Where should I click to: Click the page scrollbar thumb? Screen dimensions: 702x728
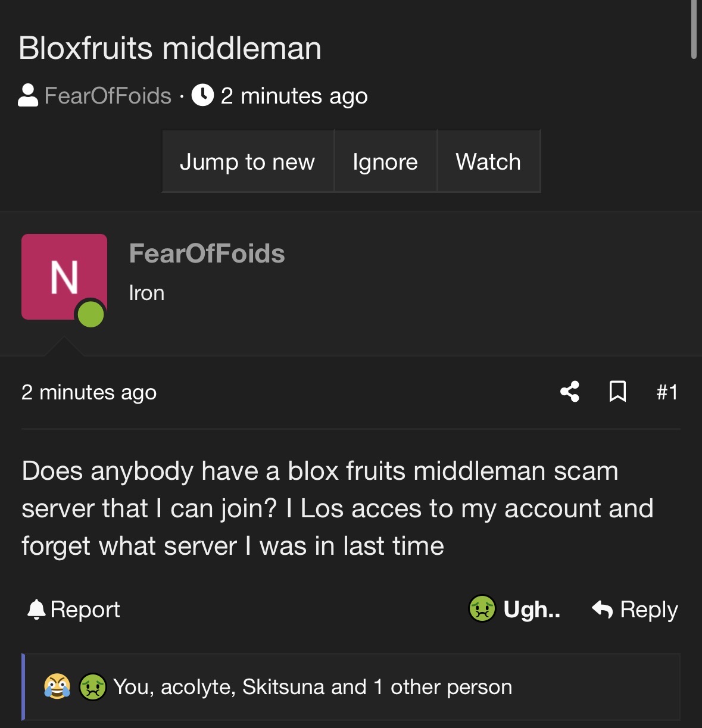coord(694,29)
